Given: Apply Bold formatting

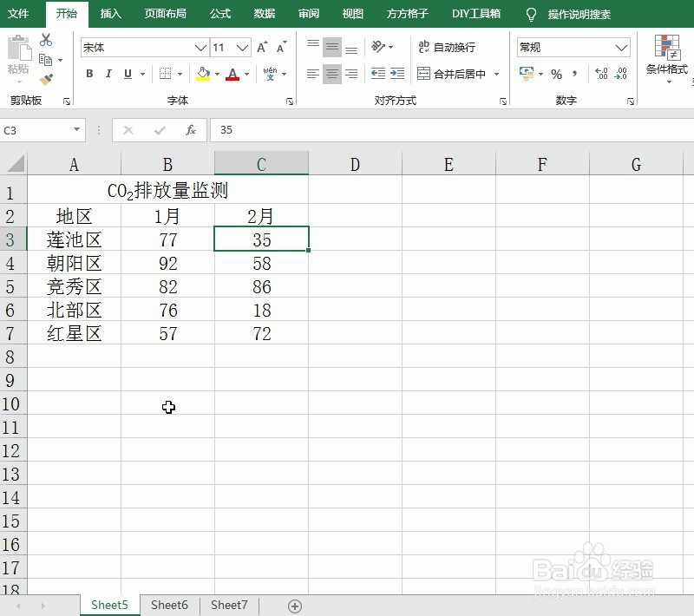Looking at the screenshot, I should click(89, 75).
